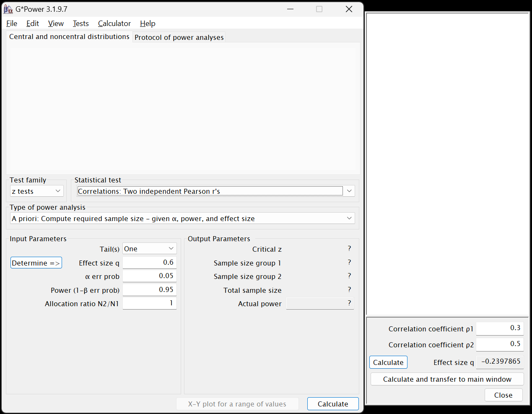Click the G*Power app icon in title bar
Viewport: 532px width, 414px height.
[8, 9]
